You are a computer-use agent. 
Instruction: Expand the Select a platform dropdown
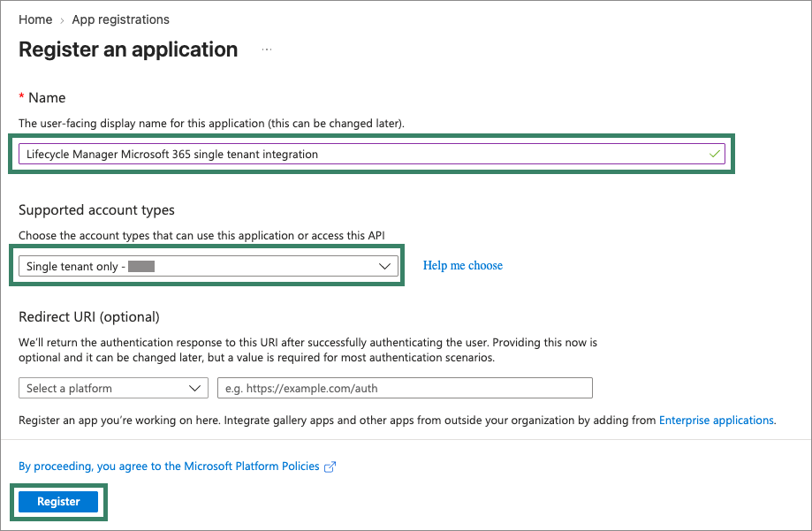tap(113, 388)
